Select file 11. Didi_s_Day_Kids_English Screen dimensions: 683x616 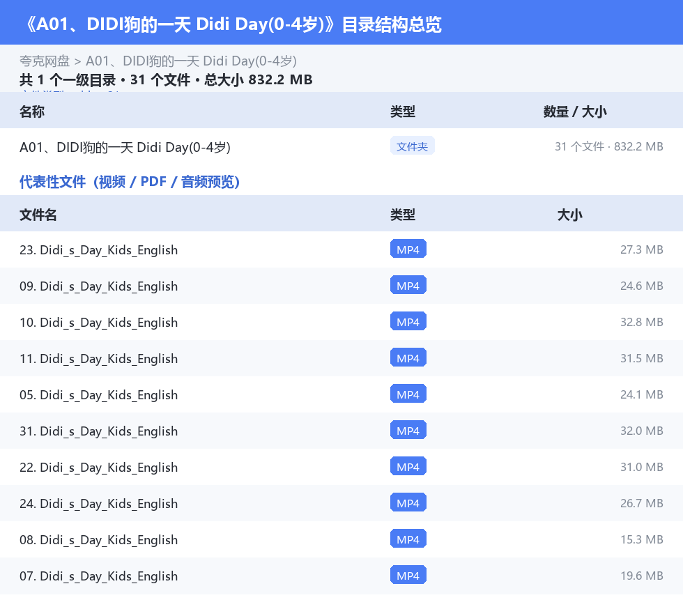98,359
